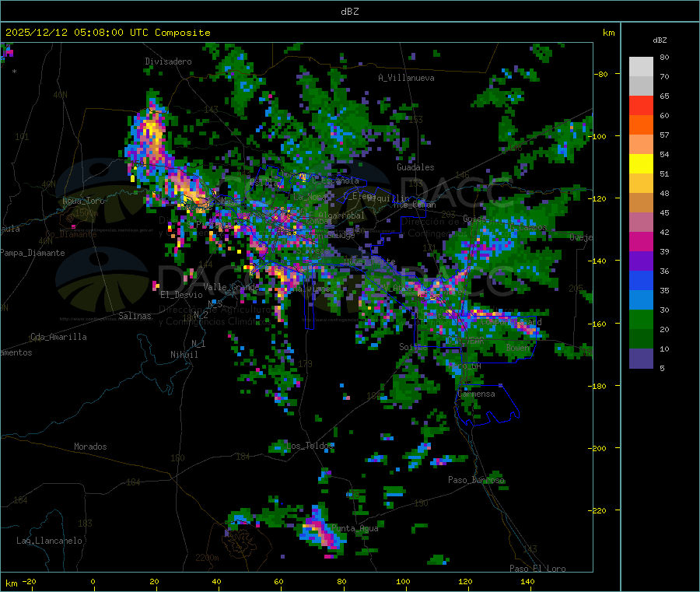The width and height of the screenshot is (700, 592).
Task: Click the '-200' vertical axis tick label
Action: tap(597, 449)
